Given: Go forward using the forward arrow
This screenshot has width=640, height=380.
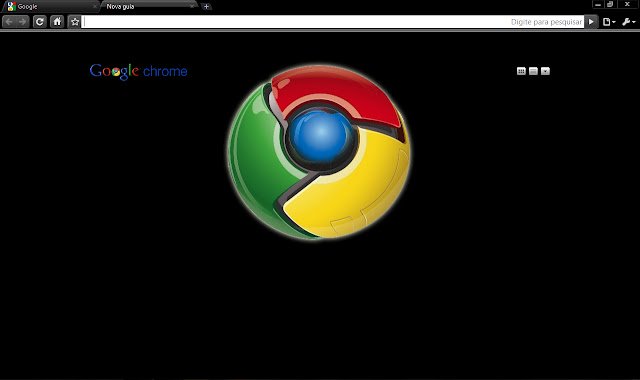Looking at the screenshot, I should 22,22.
